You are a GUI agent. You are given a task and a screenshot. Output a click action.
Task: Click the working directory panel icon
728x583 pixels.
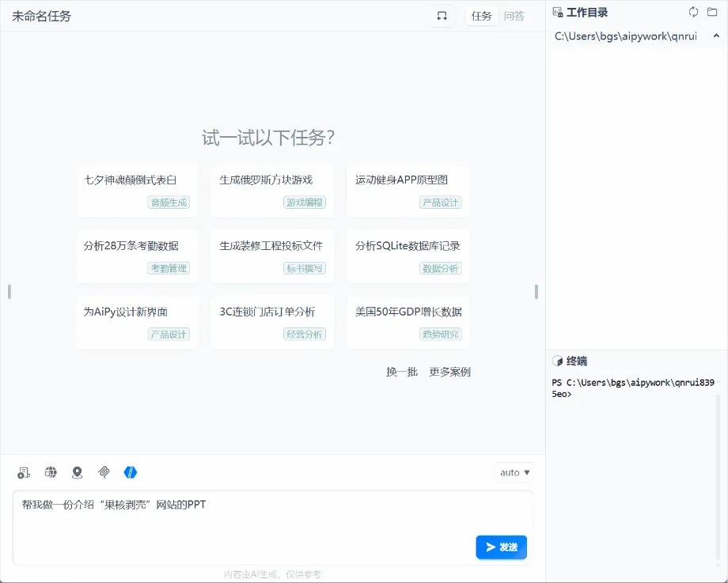(x=558, y=12)
